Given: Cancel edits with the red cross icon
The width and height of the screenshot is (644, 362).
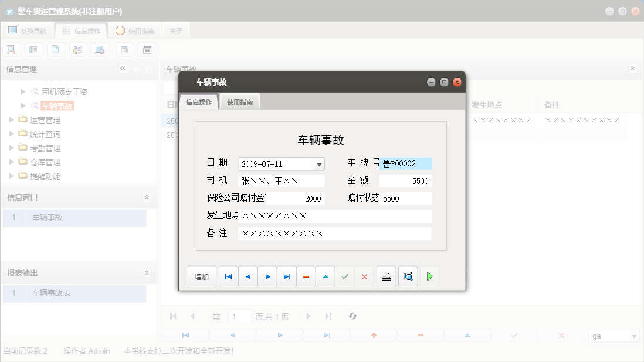Looking at the screenshot, I should (364, 276).
